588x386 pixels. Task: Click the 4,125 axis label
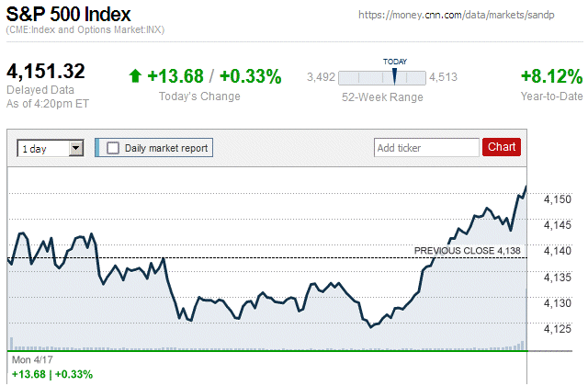coord(558,329)
